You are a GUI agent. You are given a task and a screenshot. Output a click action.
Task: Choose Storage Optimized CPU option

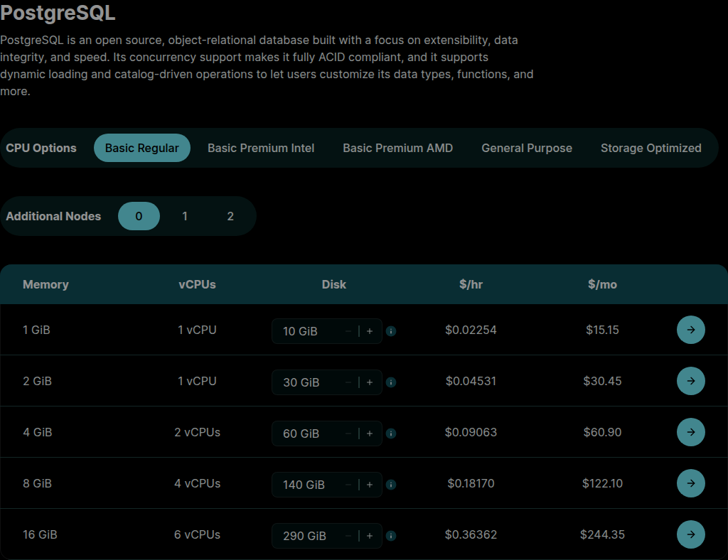click(651, 148)
